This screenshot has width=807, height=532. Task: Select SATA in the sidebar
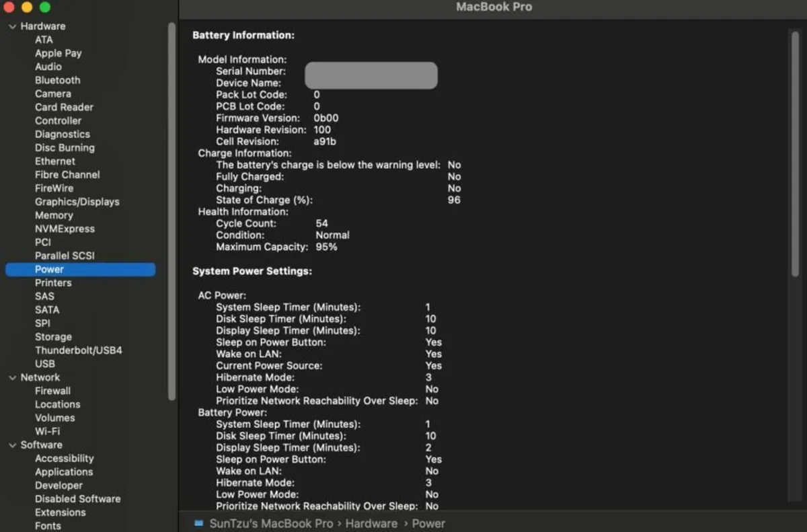47,309
